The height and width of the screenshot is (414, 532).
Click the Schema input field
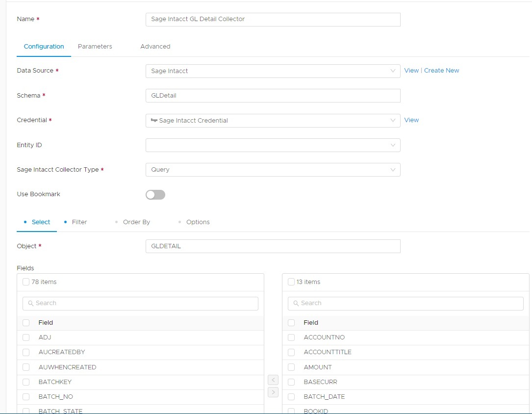pos(273,96)
